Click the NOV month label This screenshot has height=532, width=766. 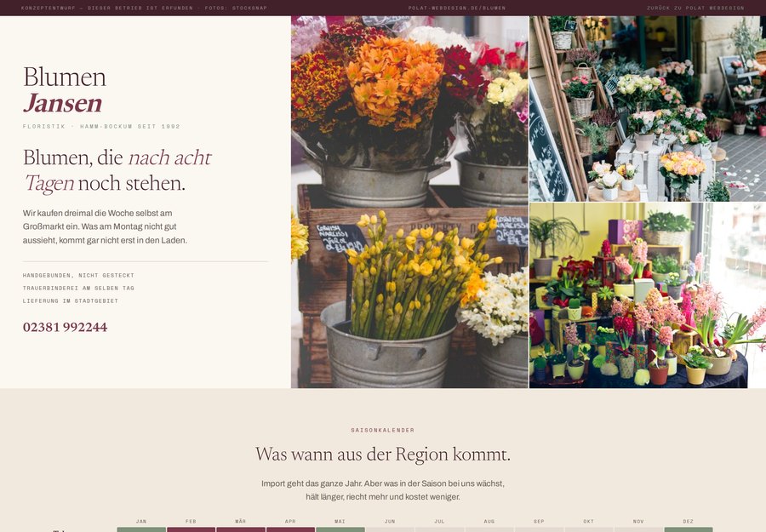click(638, 521)
